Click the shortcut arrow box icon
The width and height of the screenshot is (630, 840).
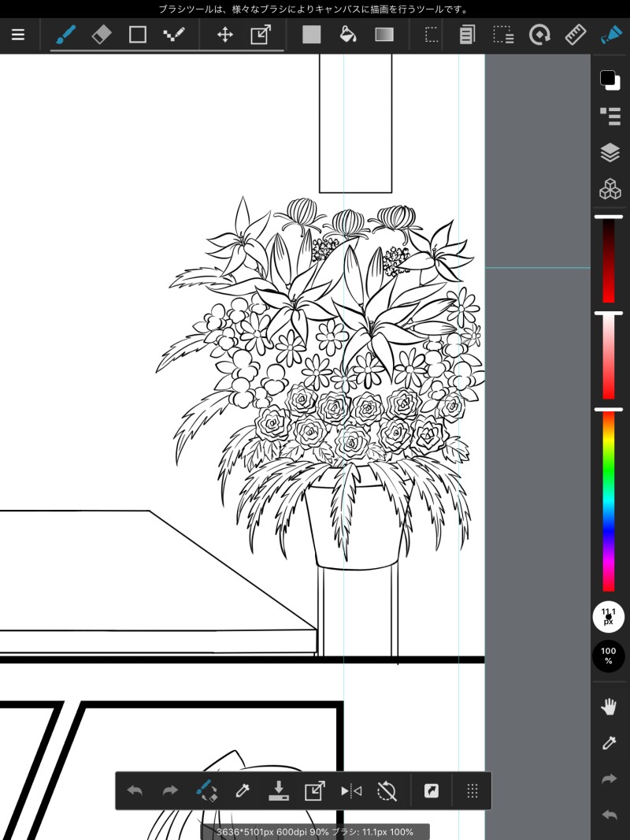(x=432, y=790)
